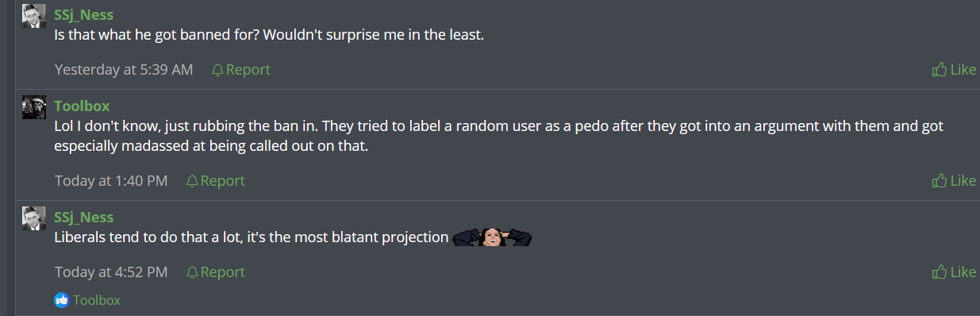980x316 pixels.
Task: Open SSj_Ness username on last comment
Action: 84,218
